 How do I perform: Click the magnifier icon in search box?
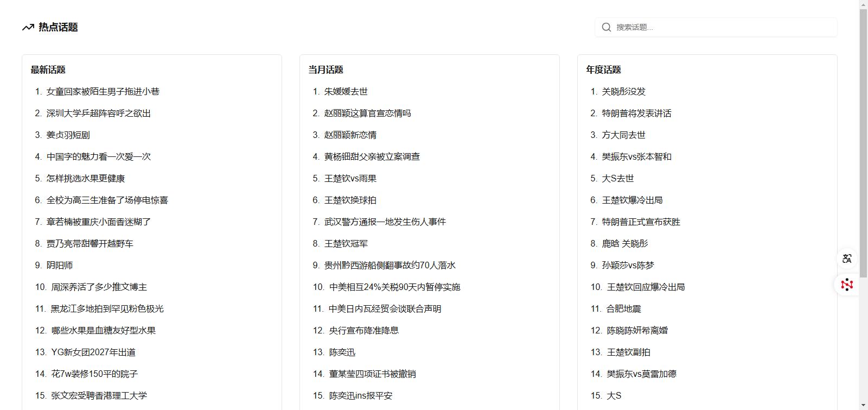607,27
